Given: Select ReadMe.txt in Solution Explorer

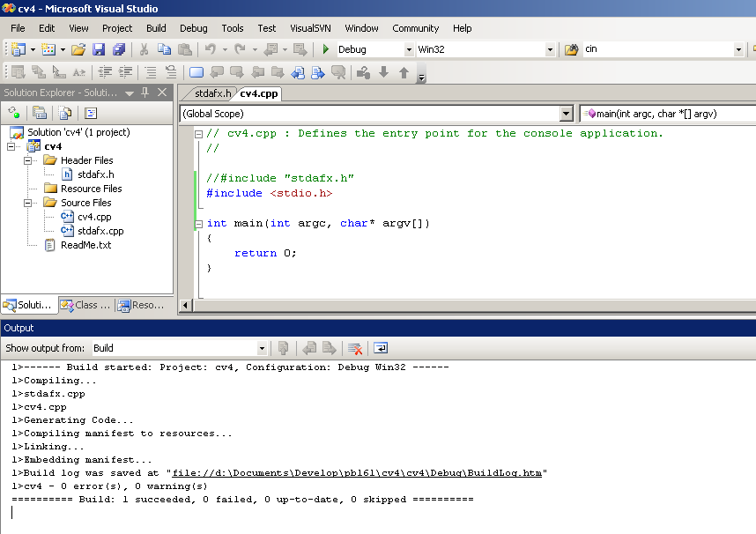Looking at the screenshot, I should pos(85,245).
